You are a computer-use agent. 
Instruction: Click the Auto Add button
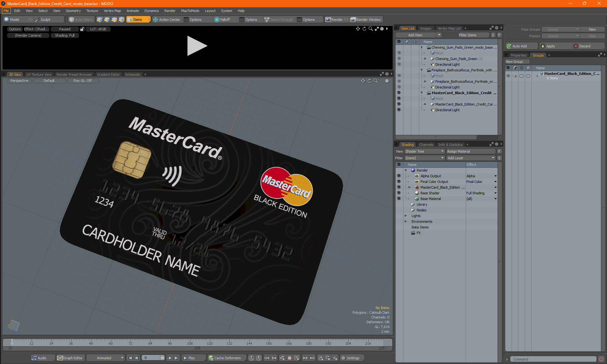click(x=521, y=46)
